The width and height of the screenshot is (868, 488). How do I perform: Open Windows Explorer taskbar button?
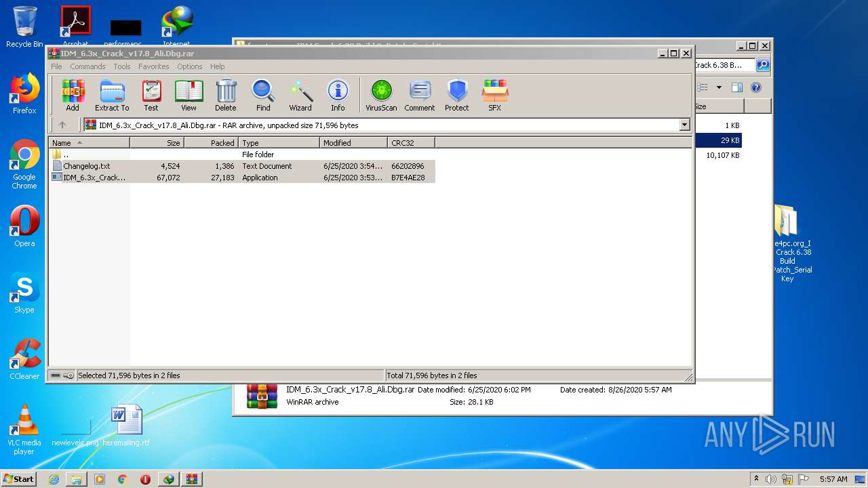(x=77, y=479)
